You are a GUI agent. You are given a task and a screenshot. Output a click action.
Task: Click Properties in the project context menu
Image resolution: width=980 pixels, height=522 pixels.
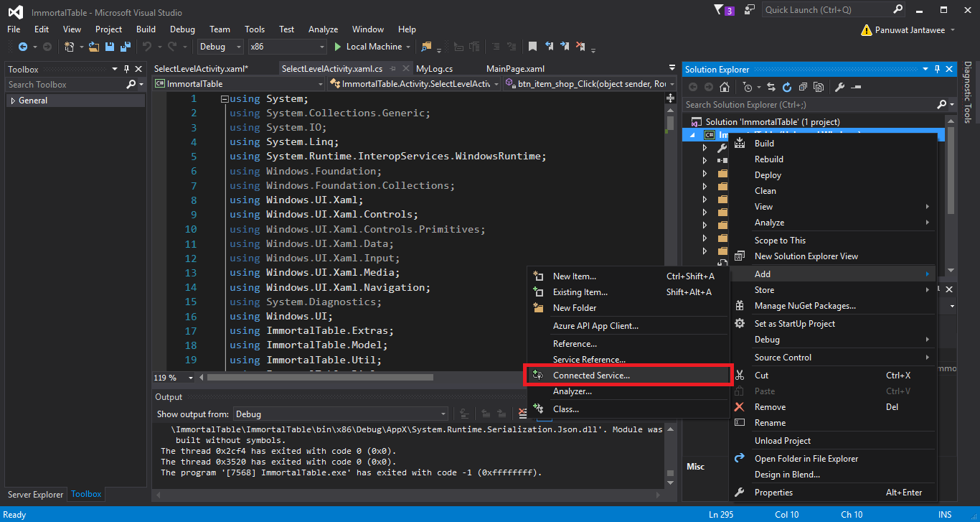click(834, 493)
